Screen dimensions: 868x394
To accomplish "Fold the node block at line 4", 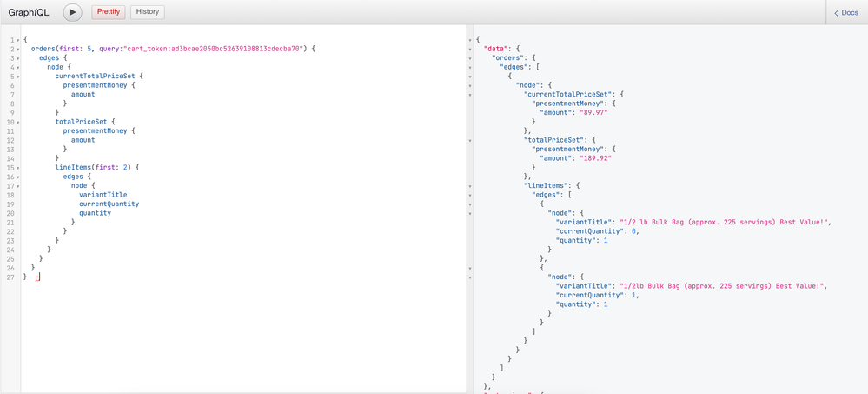I will click(x=17, y=67).
